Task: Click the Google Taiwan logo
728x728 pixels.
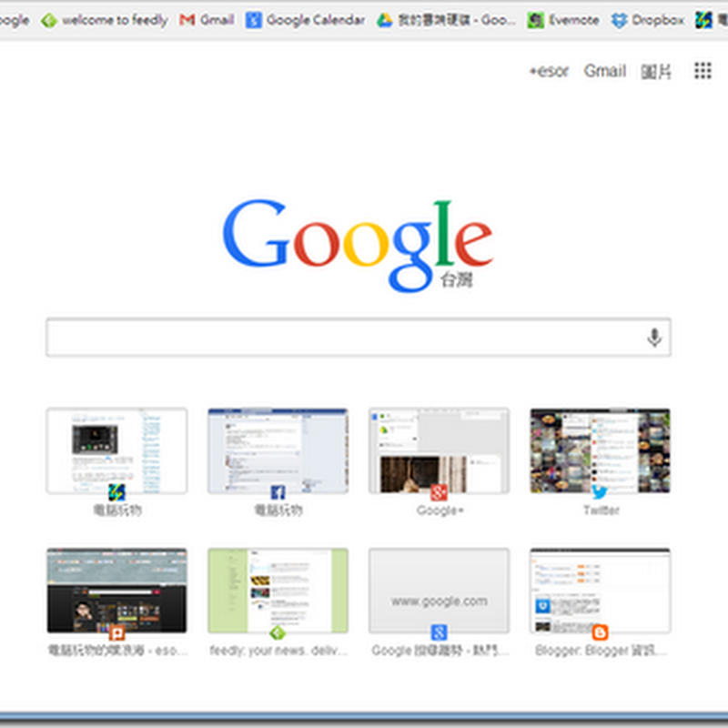Action: point(358,246)
